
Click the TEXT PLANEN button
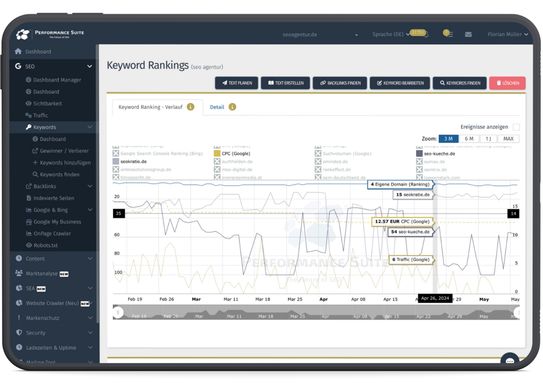[237, 83]
